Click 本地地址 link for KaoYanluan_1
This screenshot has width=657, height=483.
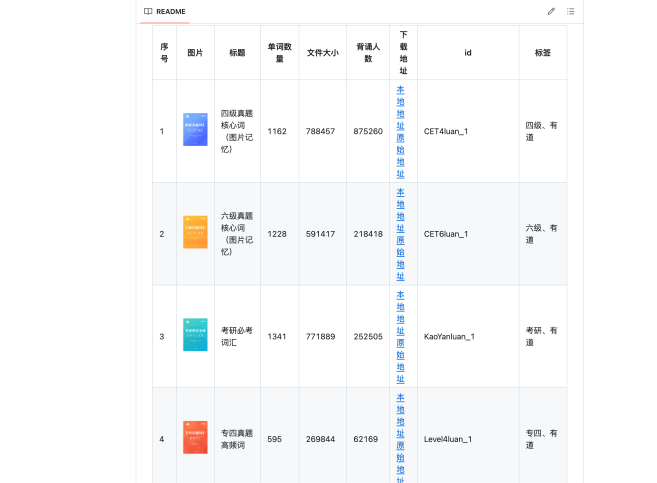pos(401,312)
